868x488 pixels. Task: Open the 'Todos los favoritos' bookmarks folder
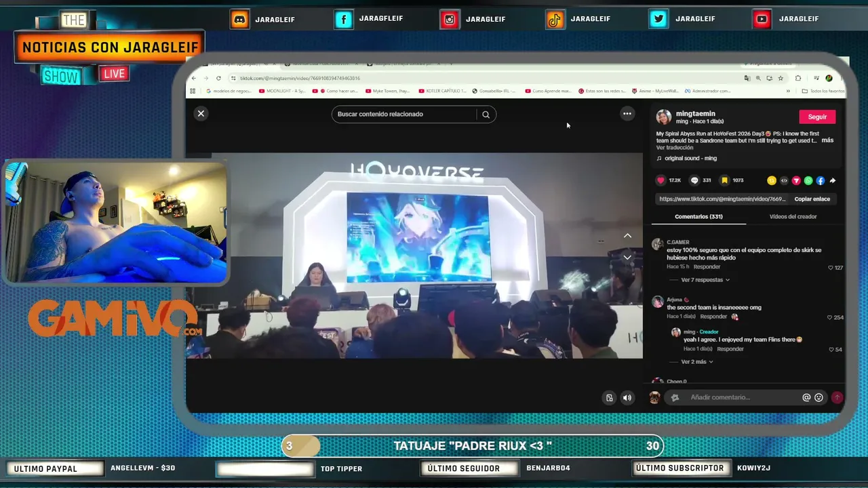[x=823, y=91]
